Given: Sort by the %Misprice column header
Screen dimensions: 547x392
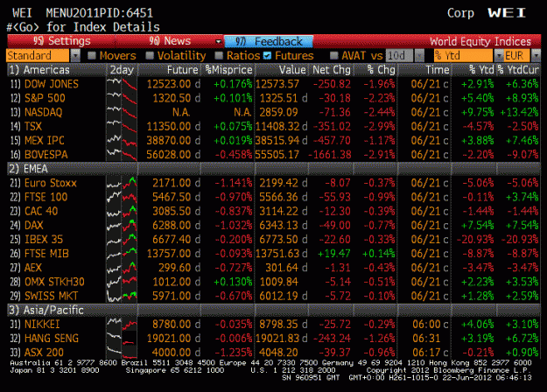Looking at the screenshot, I should click(228, 70).
